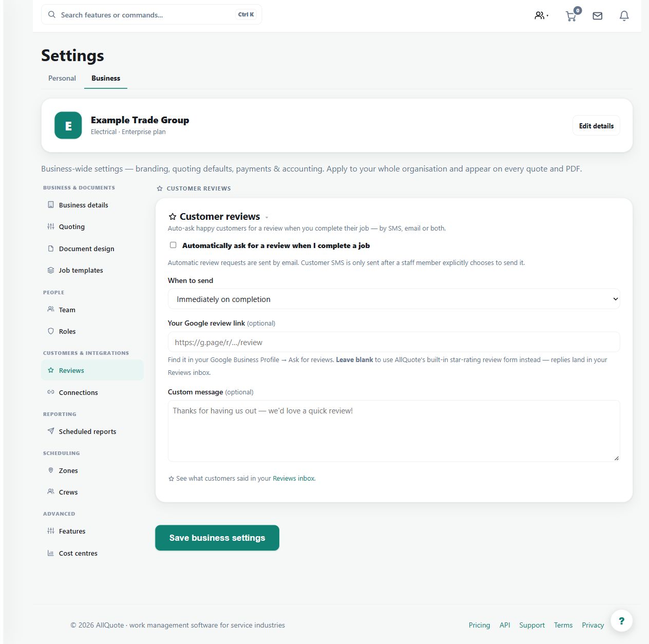
Task: Go to Scheduled reports
Action: click(x=92, y=431)
